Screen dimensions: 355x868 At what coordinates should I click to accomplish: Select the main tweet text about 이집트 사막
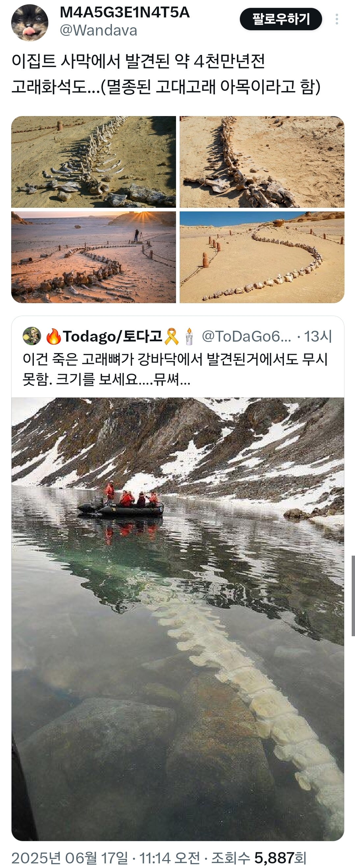point(166,74)
